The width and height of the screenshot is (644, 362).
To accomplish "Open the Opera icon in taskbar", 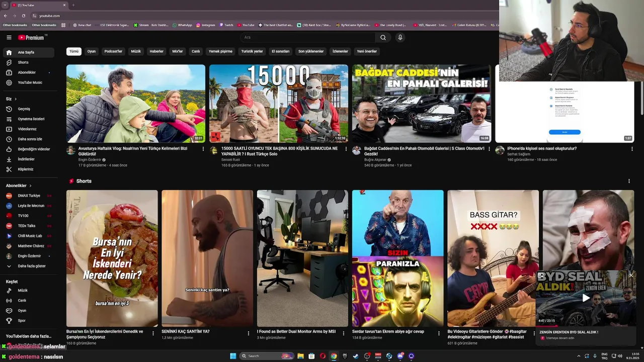I will tap(323, 356).
